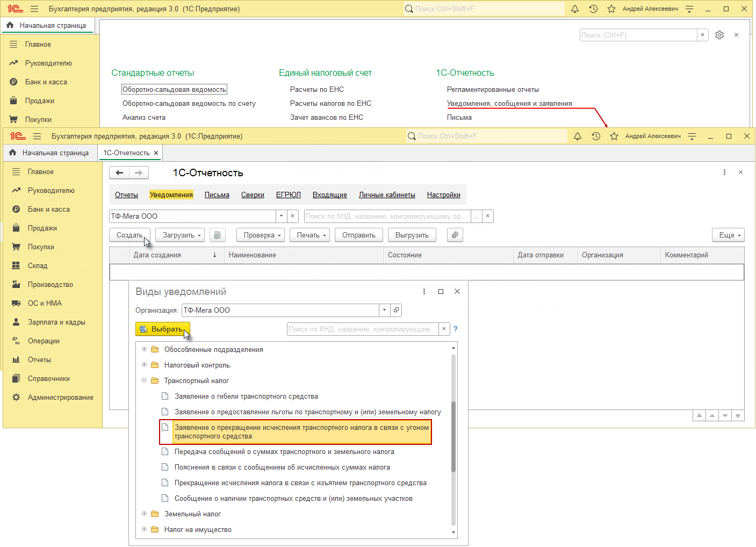Expand Налог на имущество folder
Image resolution: width=756 pixels, height=547 pixels.
(x=144, y=529)
